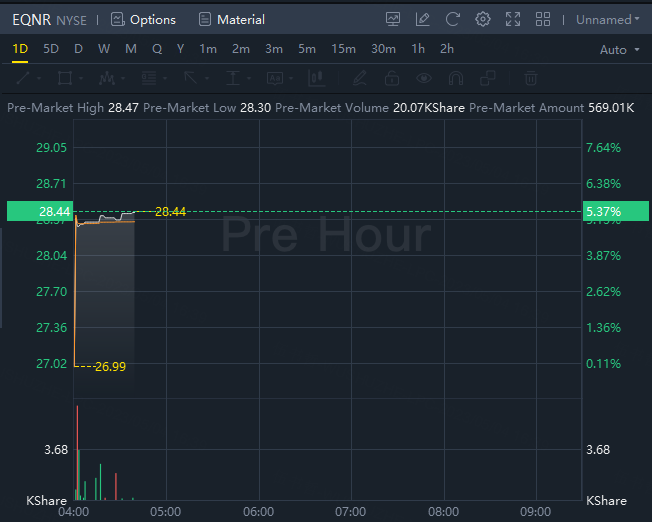Switch to the Y yearly timeframe
Viewport: 652px width, 522px height.
click(180, 49)
